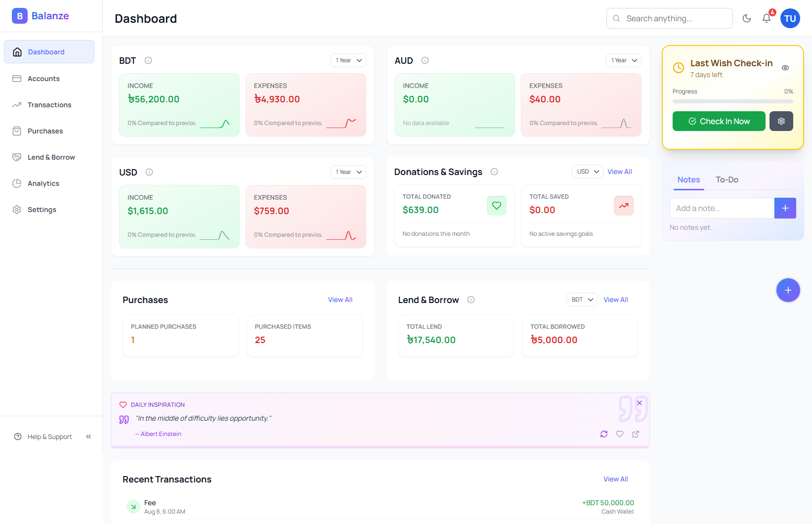
Task: Toggle Last Wish Check-in visibility eye
Action: tap(785, 68)
